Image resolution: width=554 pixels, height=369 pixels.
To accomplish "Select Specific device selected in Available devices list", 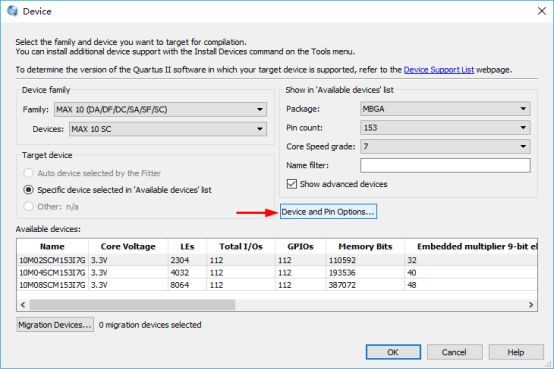I will pos(28,190).
